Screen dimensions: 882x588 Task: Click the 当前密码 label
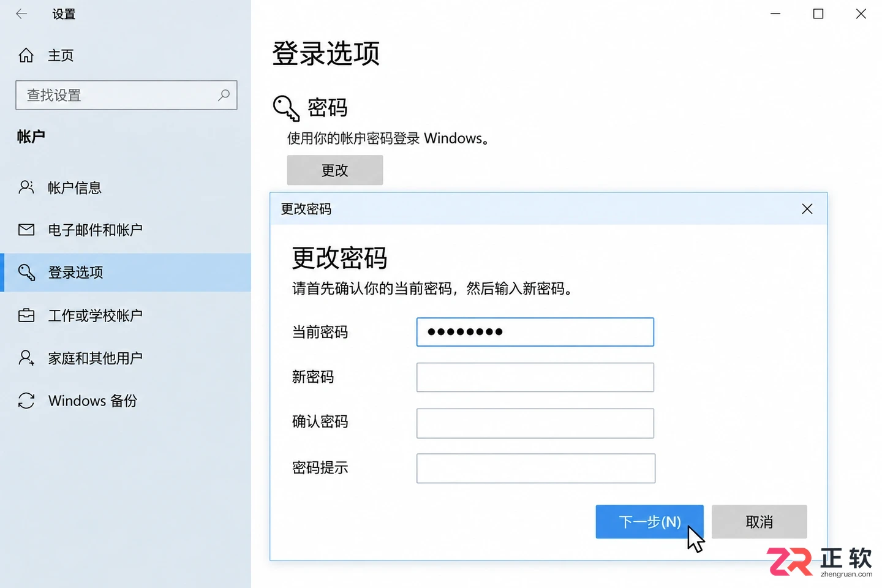click(x=320, y=332)
